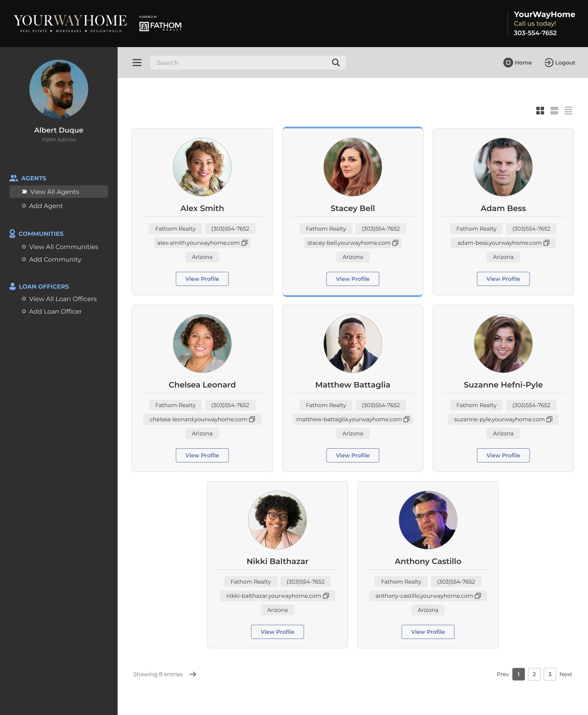Focus the Search input field

click(248, 63)
